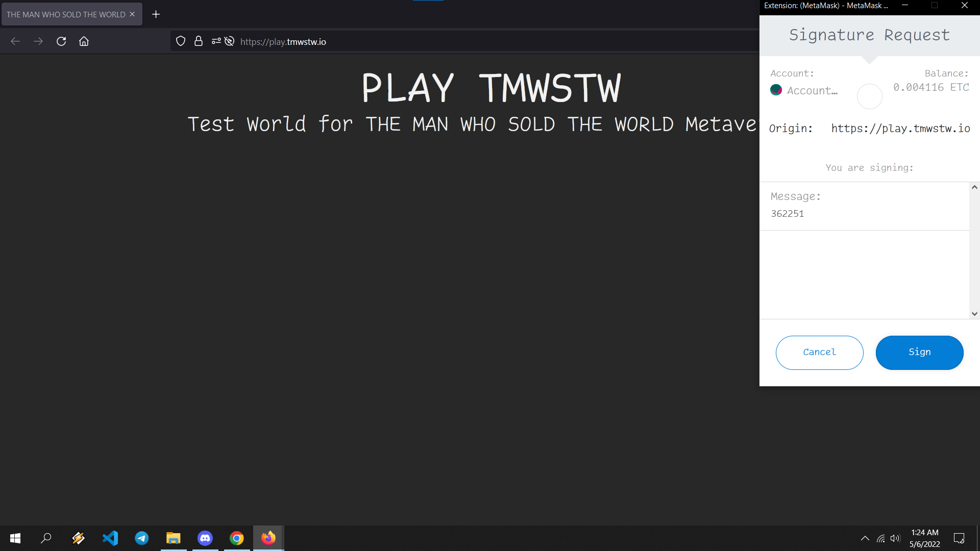The image size is (980, 551).
Task: Open Google Chrome from the taskbar
Action: click(x=237, y=538)
